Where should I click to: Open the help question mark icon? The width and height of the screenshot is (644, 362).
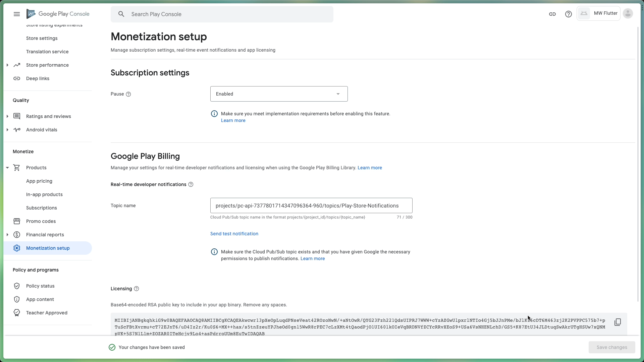[x=568, y=14]
